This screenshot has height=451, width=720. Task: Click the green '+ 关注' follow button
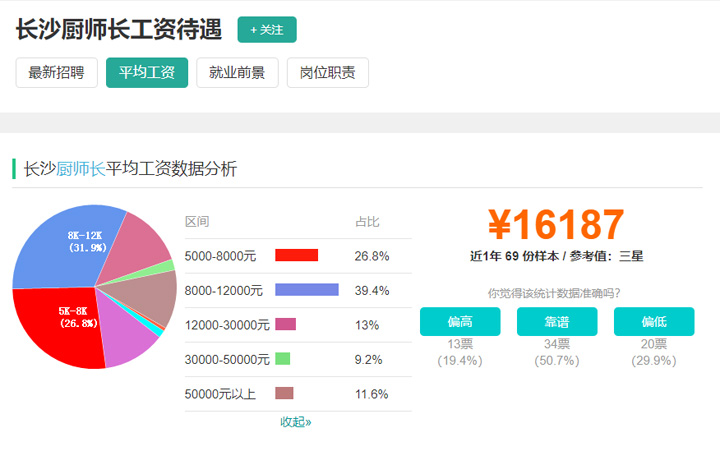[x=267, y=30]
